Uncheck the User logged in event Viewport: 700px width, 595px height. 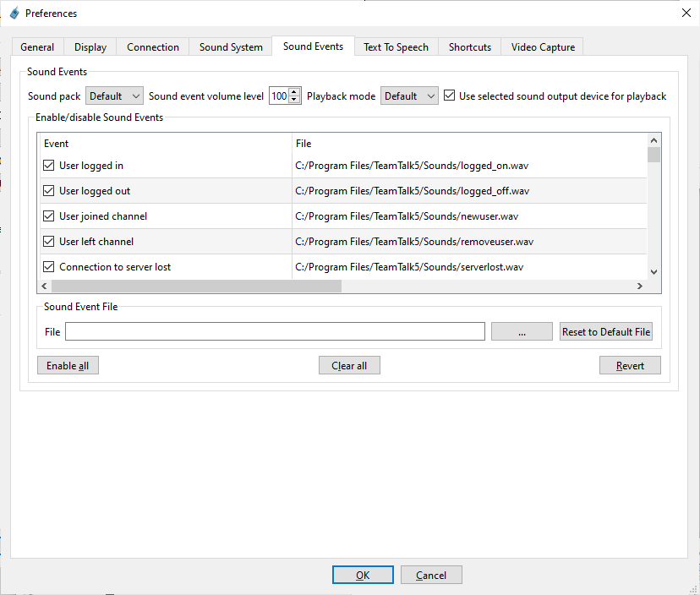point(48,166)
